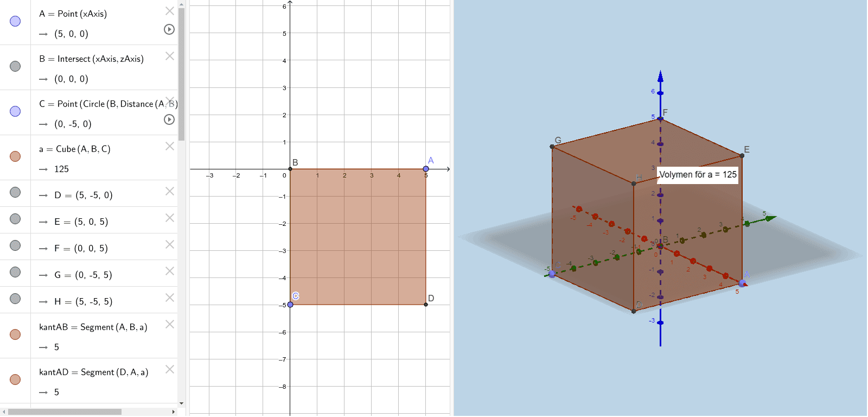Toggle visibility of point G
This screenshot has width=868, height=417.
15,272
